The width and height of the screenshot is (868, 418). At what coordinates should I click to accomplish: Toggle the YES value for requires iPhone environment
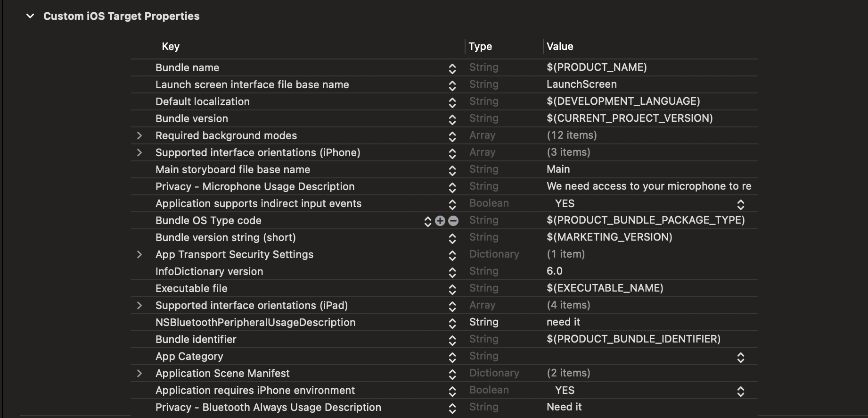740,391
